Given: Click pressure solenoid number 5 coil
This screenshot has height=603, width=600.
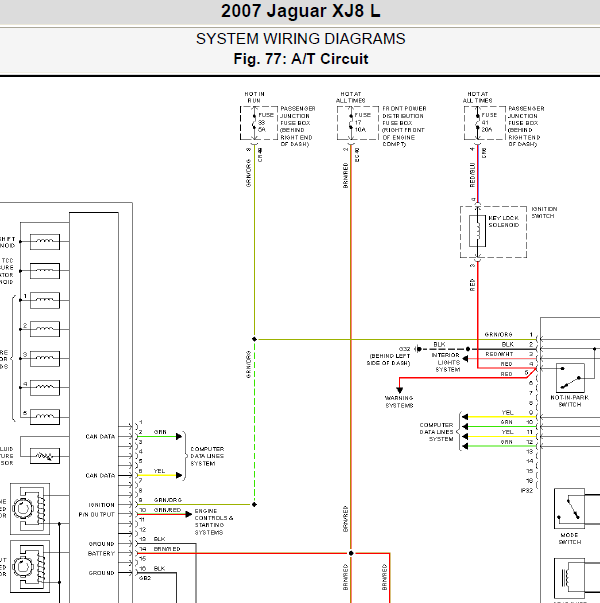Looking at the screenshot, I should (45, 417).
